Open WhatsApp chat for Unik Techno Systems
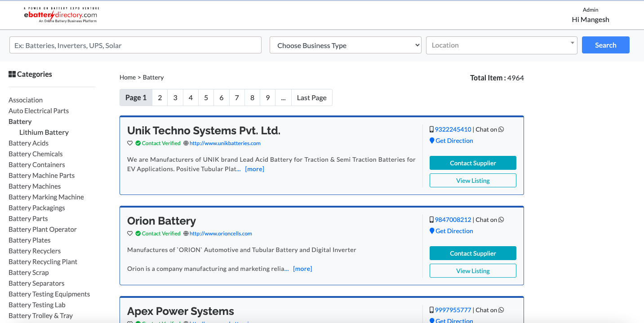Screen dimensions: 644x323 [x=501, y=129]
